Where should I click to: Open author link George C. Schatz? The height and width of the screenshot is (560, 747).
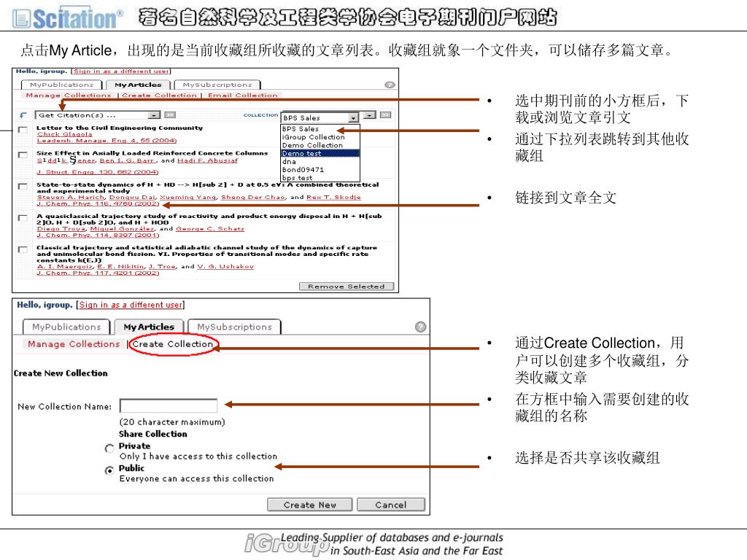pyautogui.click(x=210, y=228)
